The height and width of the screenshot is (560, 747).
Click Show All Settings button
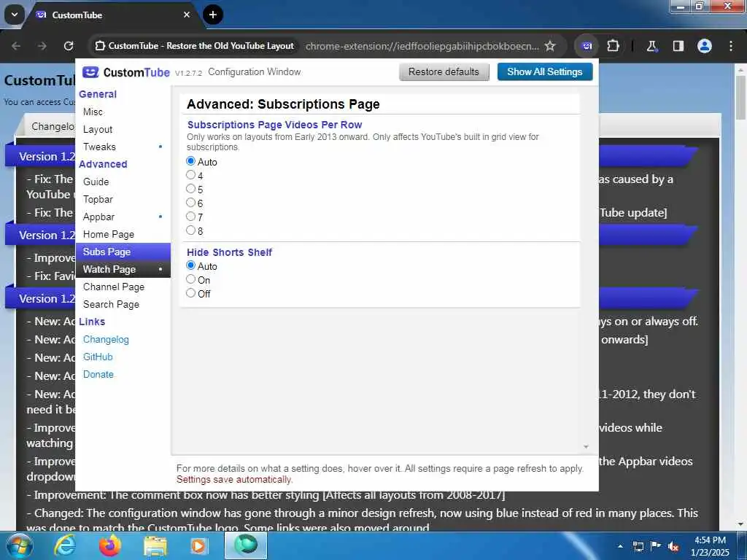point(544,72)
